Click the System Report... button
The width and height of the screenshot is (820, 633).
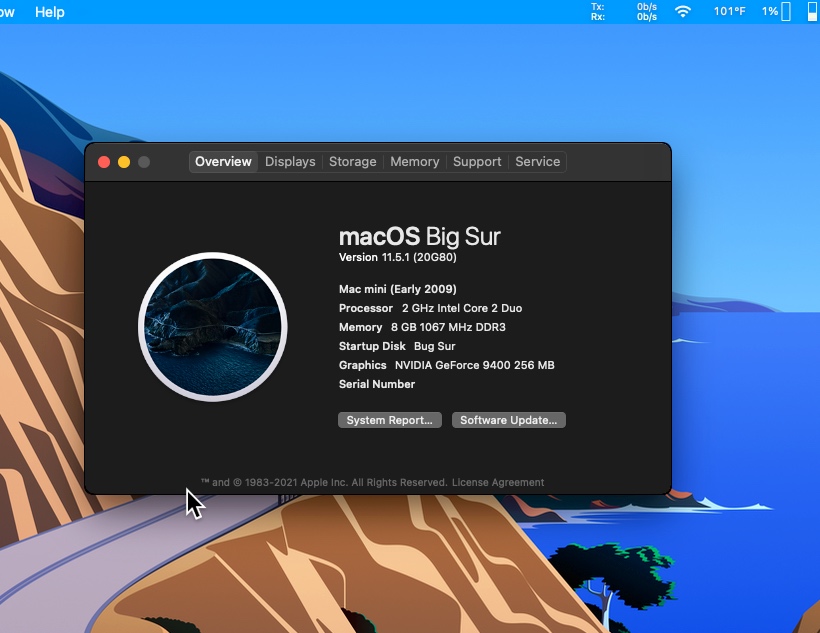tap(390, 420)
